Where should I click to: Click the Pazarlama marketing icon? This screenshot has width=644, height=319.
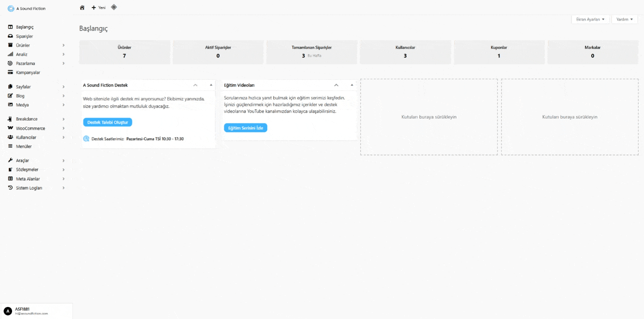point(10,63)
